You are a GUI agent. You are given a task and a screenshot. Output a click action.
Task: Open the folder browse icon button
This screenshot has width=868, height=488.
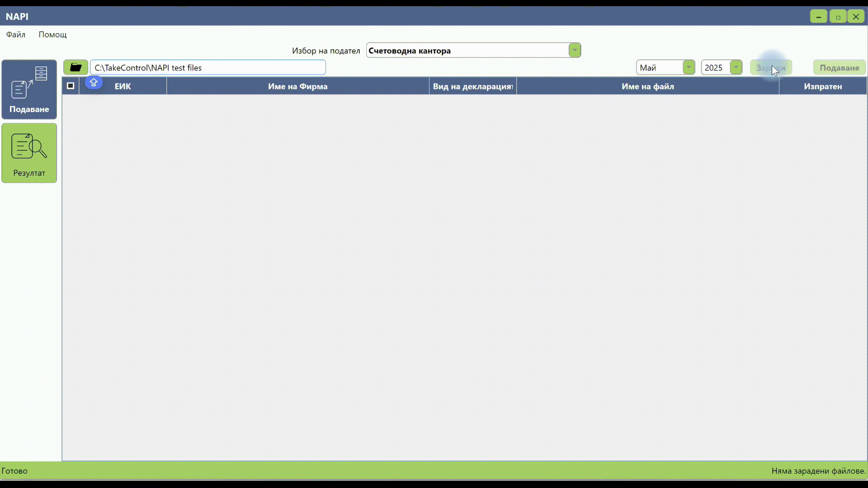point(75,68)
